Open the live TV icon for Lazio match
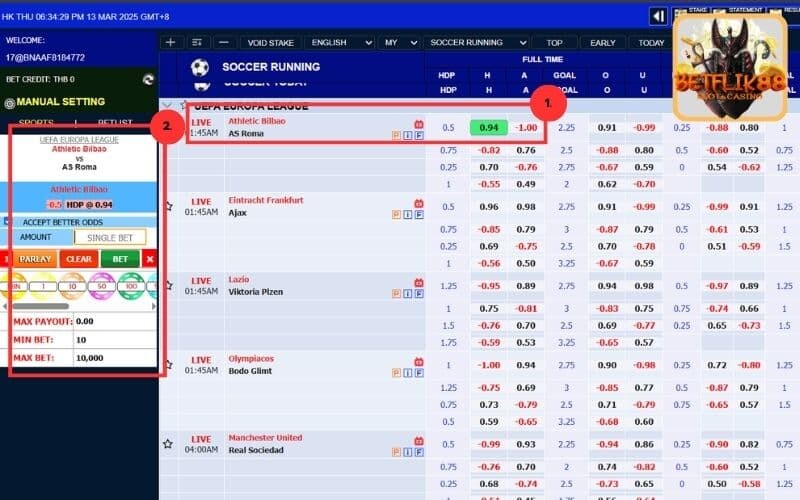Screen dimensions: 800x500 tap(419, 282)
